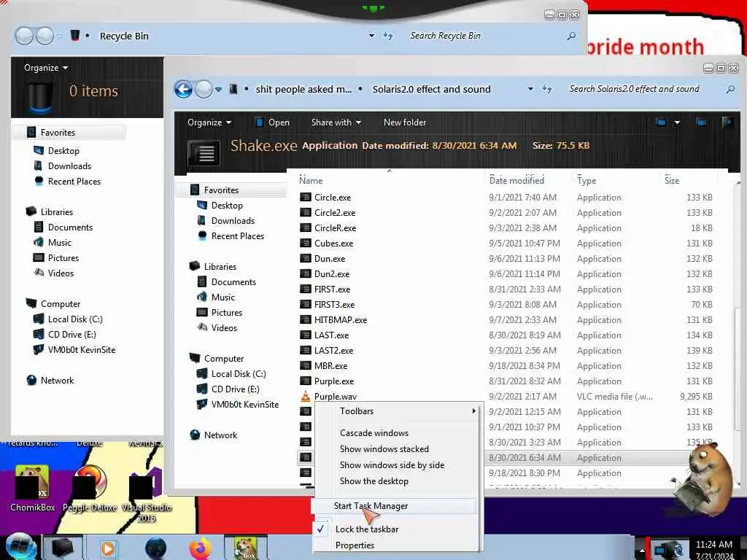Screen dimensions: 747x560
Task: Choose Cascade windows
Action: click(x=374, y=433)
